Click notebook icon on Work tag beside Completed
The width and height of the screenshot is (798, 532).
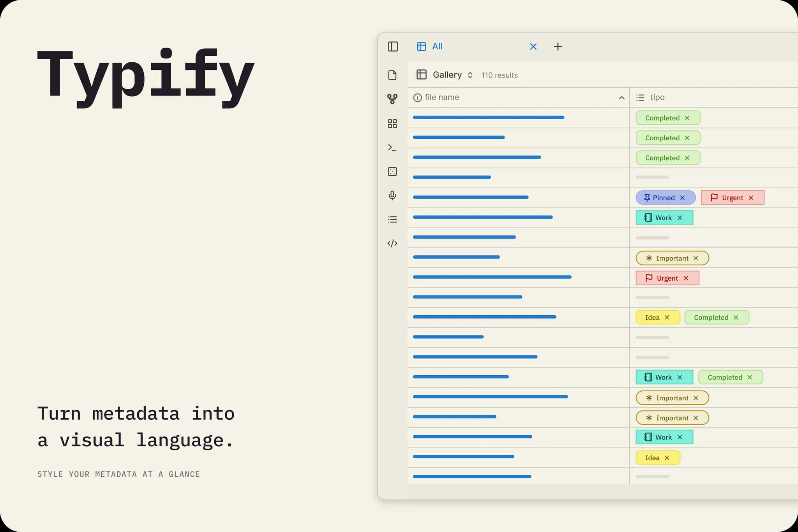point(648,377)
